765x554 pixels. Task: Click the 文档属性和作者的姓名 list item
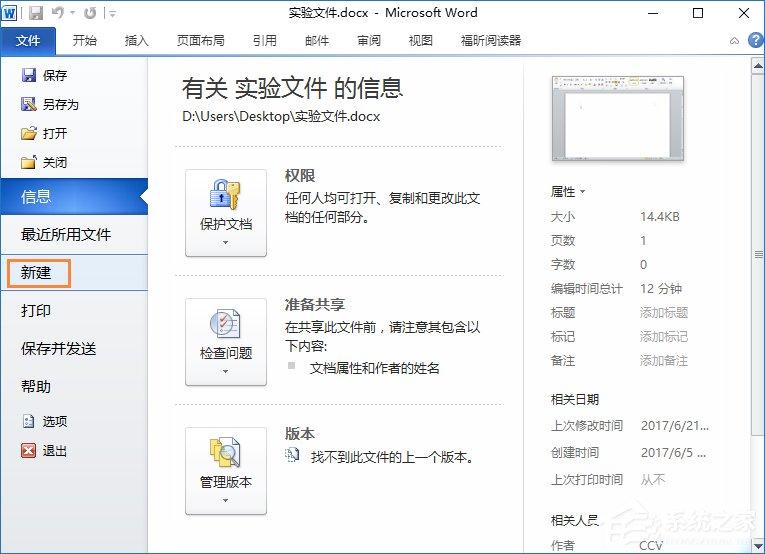[x=374, y=368]
